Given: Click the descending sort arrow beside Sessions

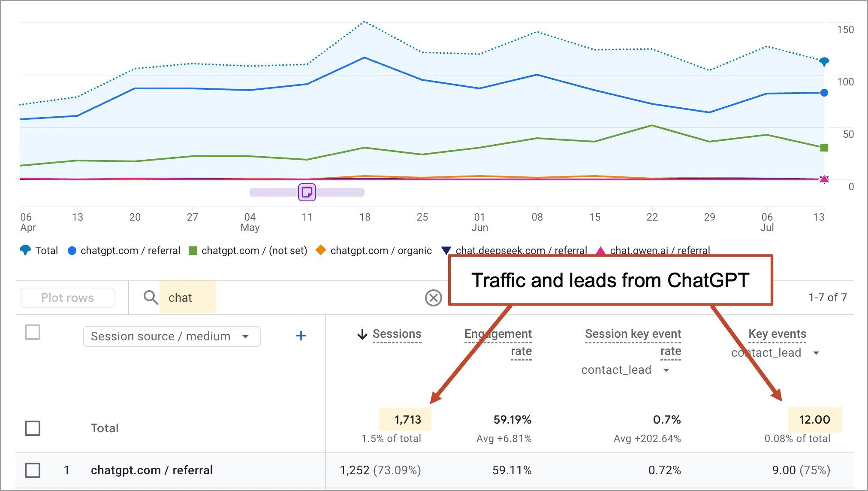Looking at the screenshot, I should pos(362,334).
